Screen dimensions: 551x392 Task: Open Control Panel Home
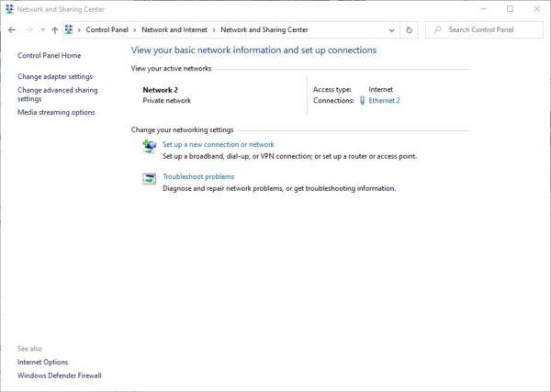[x=50, y=55]
